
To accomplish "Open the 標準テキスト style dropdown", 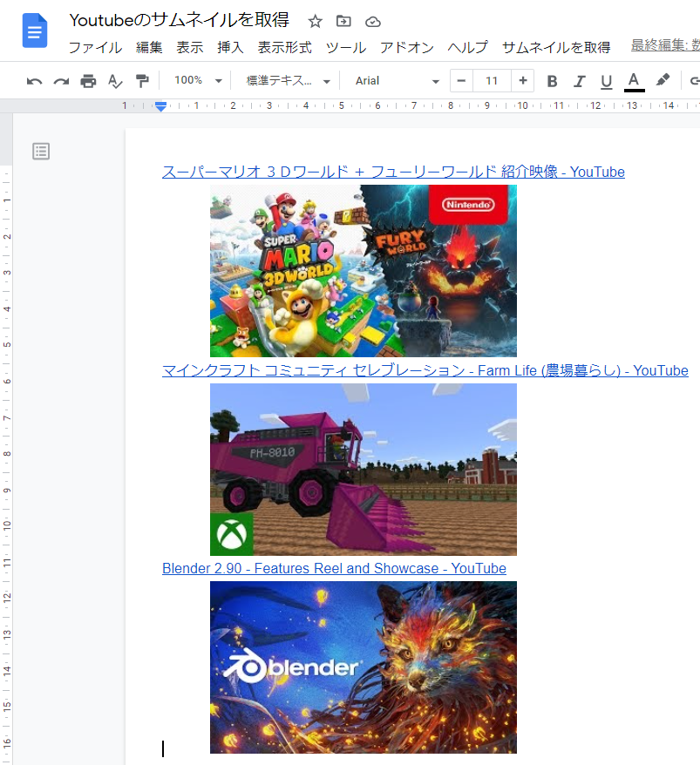I will click(x=288, y=80).
